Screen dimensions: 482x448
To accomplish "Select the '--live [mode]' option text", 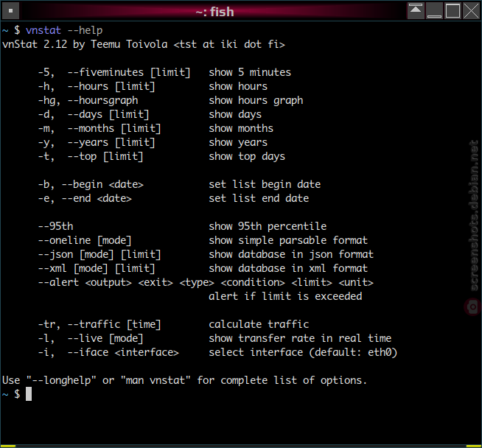I will pyautogui.click(x=105, y=339).
